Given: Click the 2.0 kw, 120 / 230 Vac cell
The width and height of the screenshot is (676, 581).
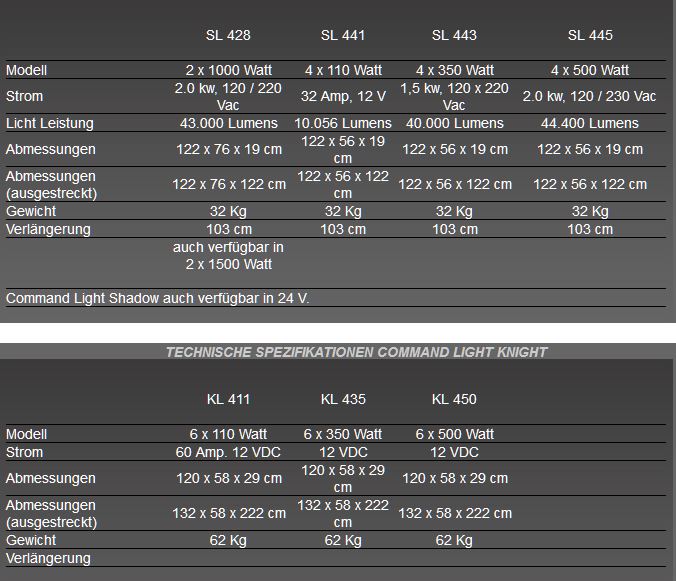Looking at the screenshot, I should click(590, 96).
